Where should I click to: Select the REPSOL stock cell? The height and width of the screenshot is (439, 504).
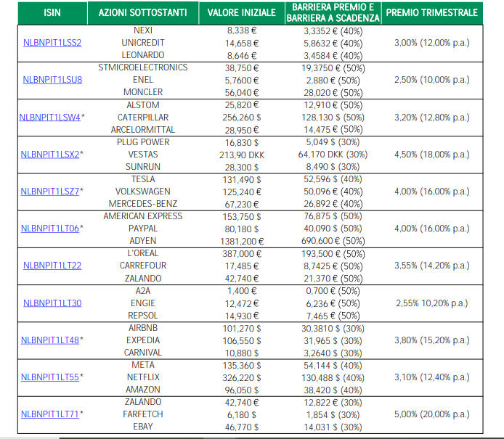(x=143, y=316)
